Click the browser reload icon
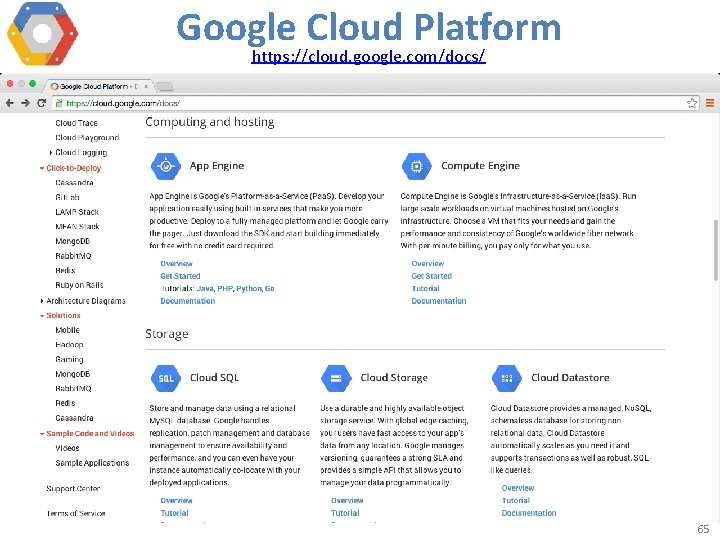Image resolution: width=720 pixels, height=540 pixels. pyautogui.click(x=41, y=103)
